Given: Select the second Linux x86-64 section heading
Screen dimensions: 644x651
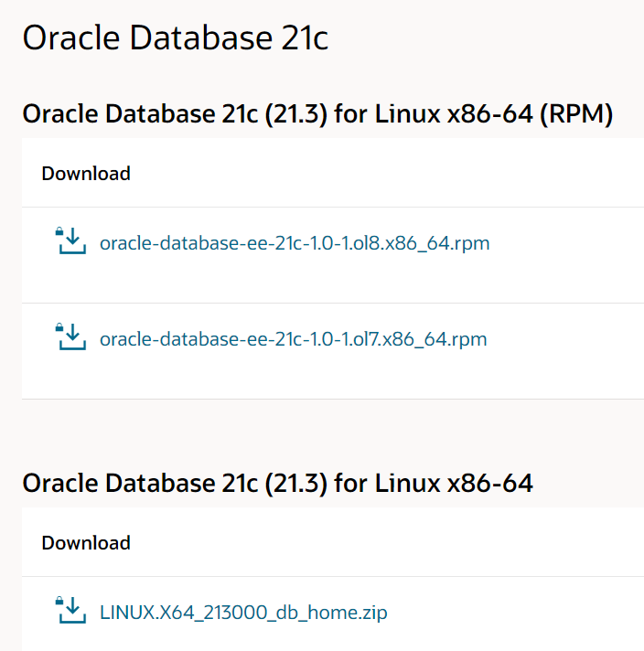Looking at the screenshot, I should [277, 483].
